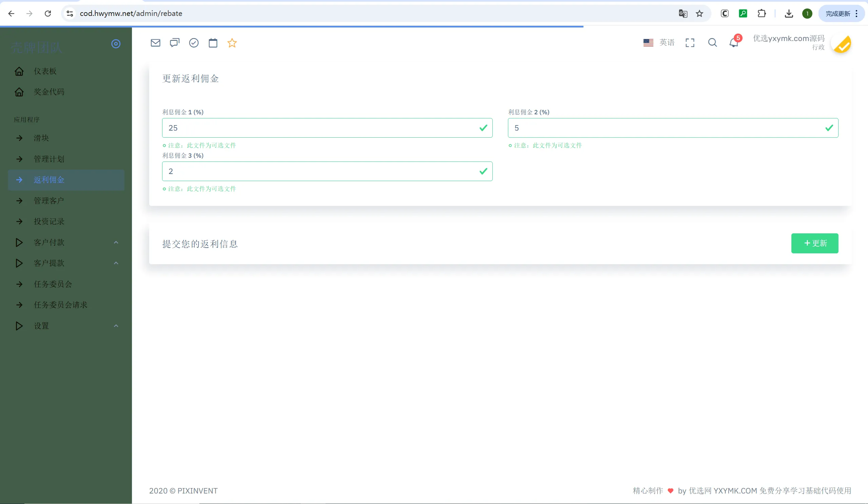Toggle the sidebar collapse circle icon

(116, 44)
